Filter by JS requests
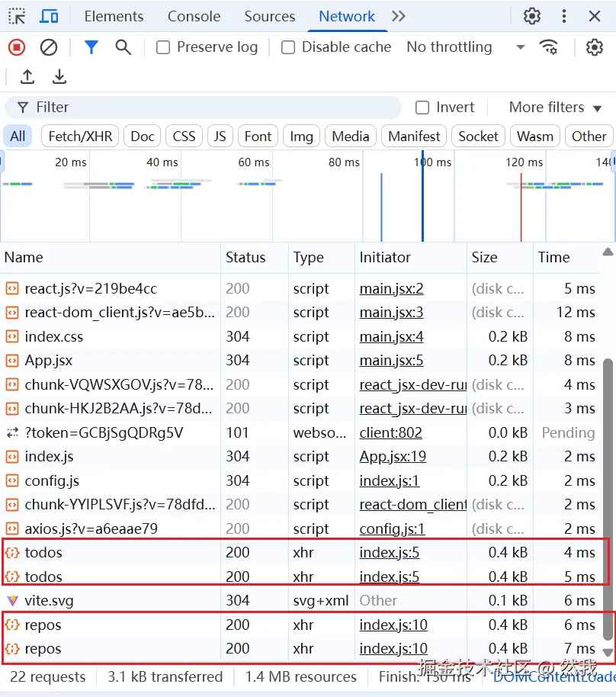The image size is (616, 697). [x=220, y=136]
